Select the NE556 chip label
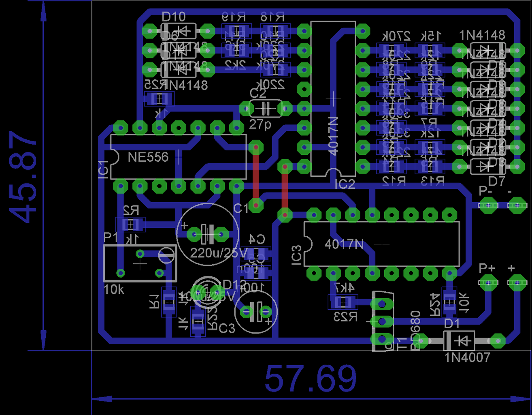This screenshot has height=415, width=532. point(148,157)
